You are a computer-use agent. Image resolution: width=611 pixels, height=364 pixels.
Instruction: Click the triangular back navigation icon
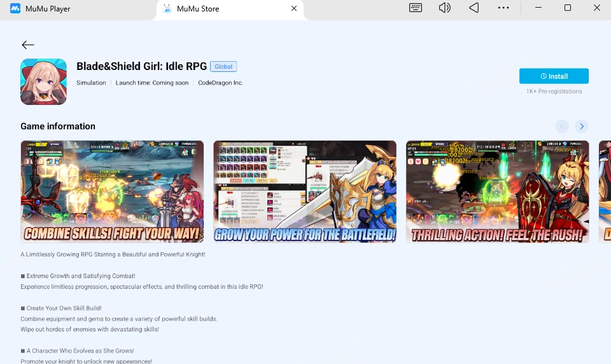[474, 8]
